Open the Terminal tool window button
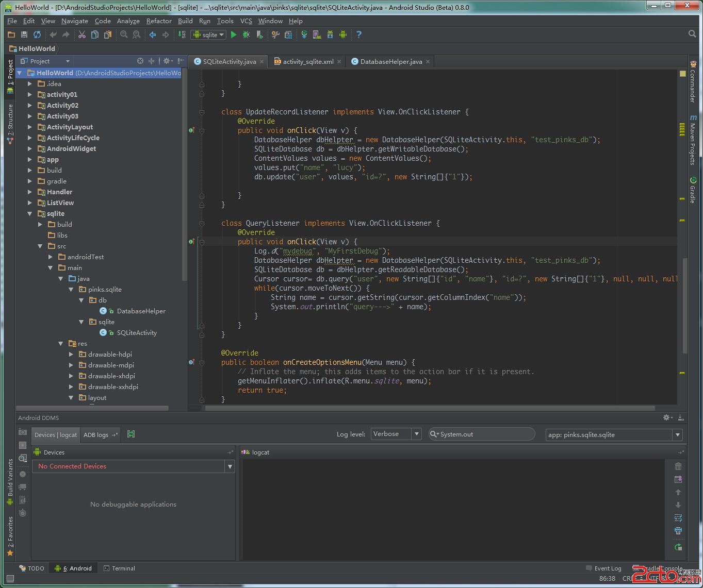Image resolution: width=703 pixels, height=588 pixels. (x=119, y=568)
